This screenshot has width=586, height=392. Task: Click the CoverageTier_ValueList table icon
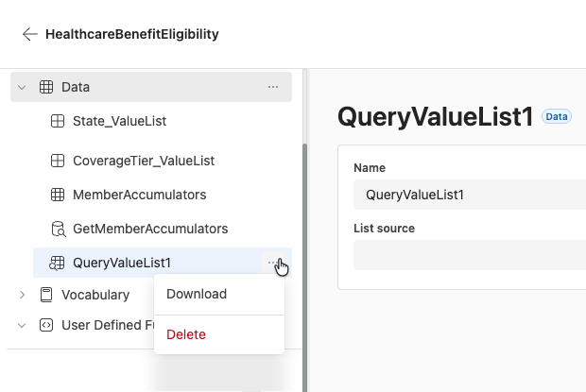click(58, 161)
